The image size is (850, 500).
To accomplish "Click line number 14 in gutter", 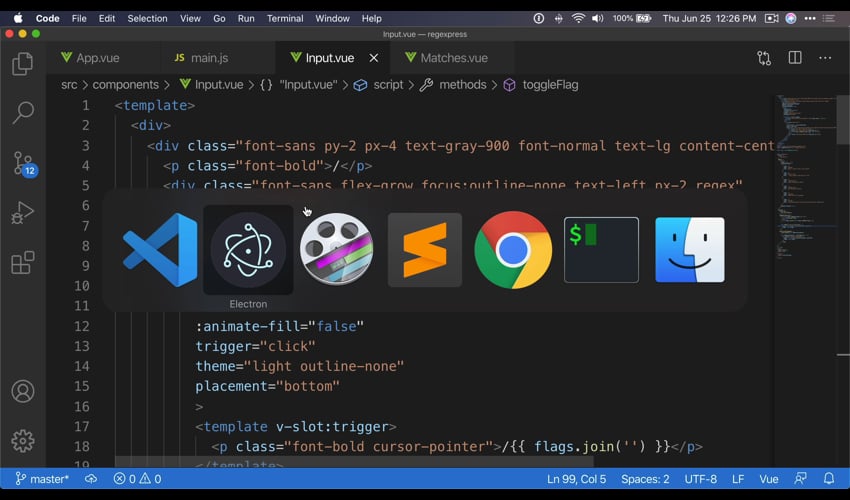I will click(x=82, y=366).
